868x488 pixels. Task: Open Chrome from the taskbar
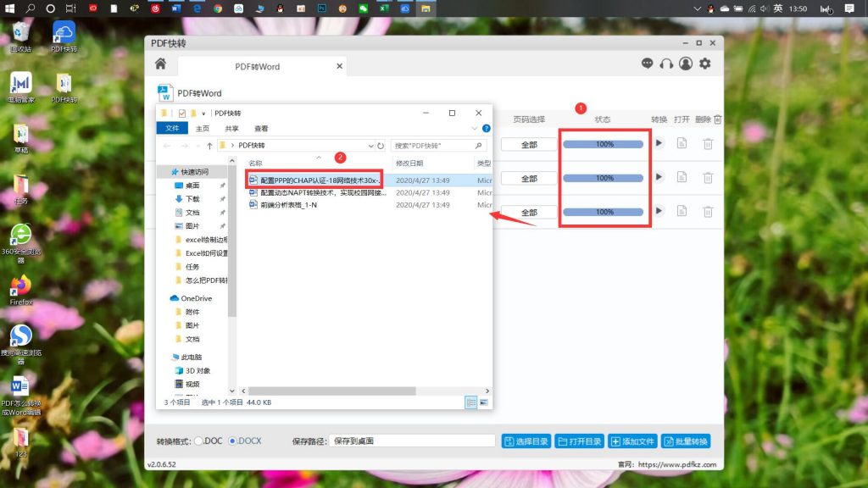[218, 8]
